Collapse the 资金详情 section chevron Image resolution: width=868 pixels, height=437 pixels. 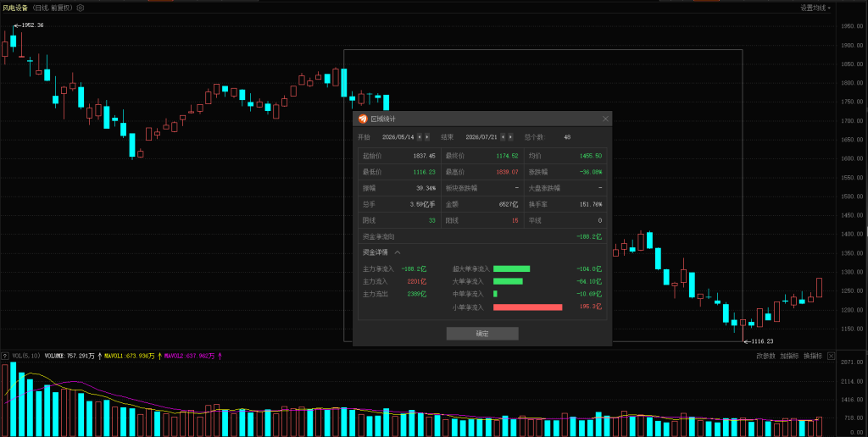[x=398, y=252]
